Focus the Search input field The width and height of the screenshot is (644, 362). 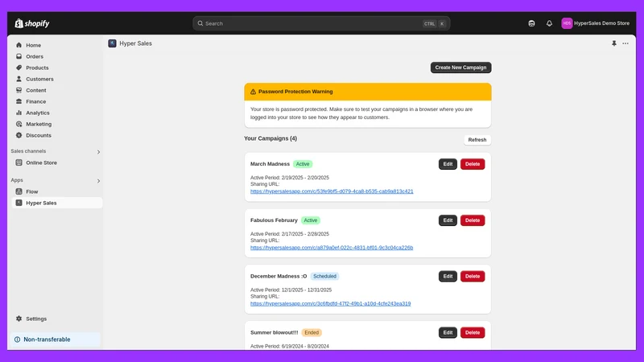click(321, 23)
